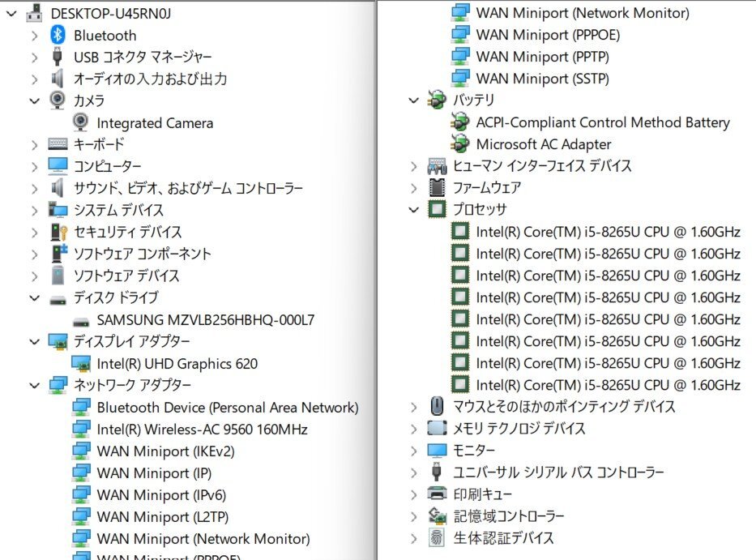Expand the モニター category
This screenshot has height=560, width=756.
[413, 451]
